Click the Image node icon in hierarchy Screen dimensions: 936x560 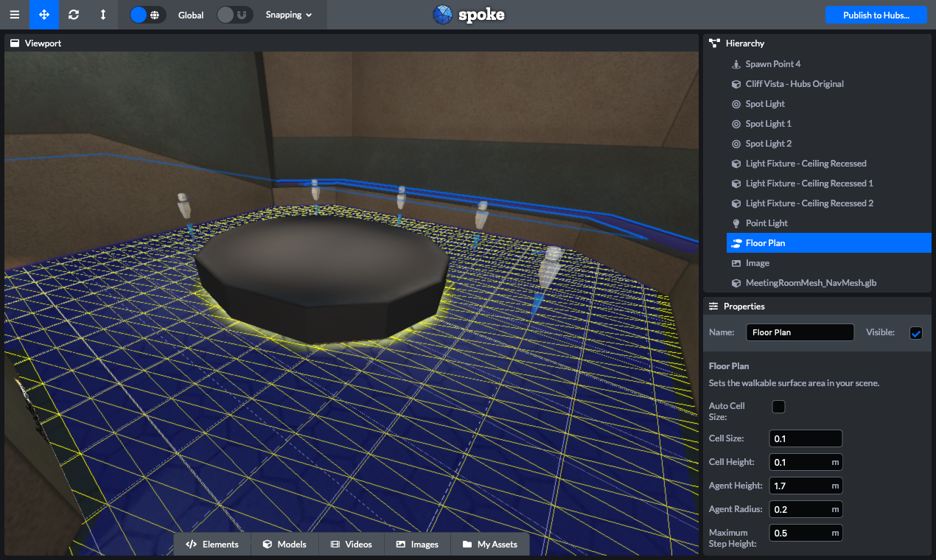(736, 263)
